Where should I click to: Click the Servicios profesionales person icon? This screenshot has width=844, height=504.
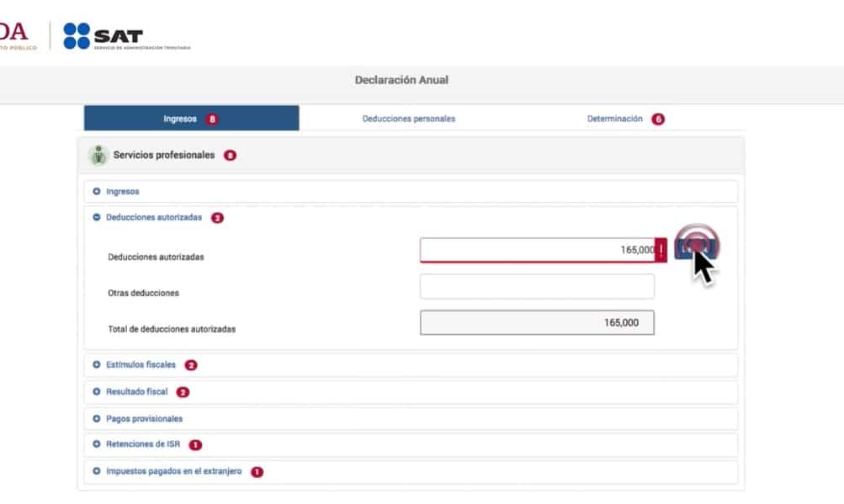[x=98, y=156]
